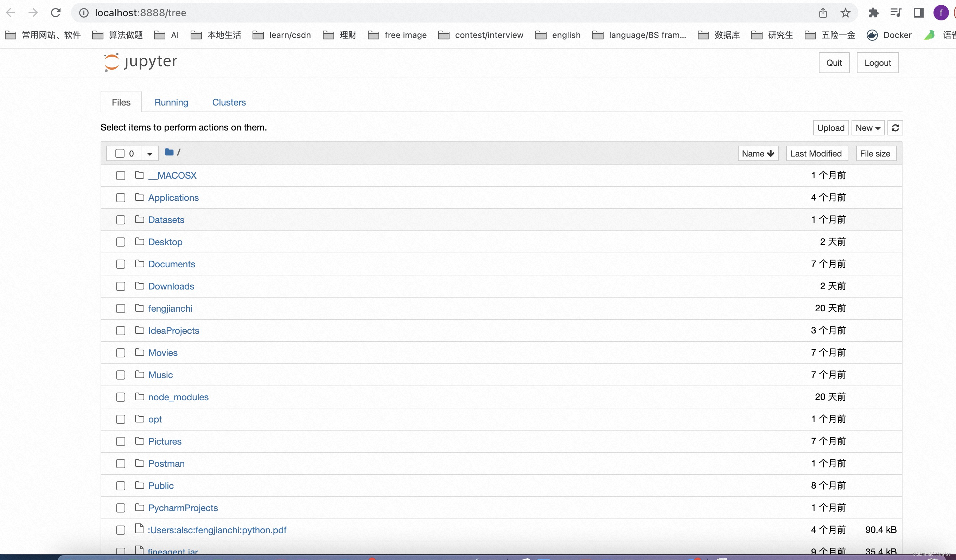
Task: Toggle the select-all items checkbox
Action: [x=120, y=153]
